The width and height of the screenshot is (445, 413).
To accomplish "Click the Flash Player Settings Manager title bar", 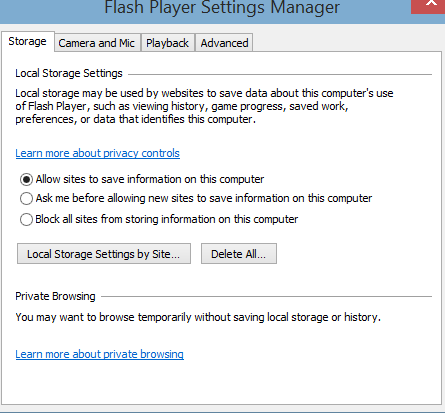I will 222,7.
